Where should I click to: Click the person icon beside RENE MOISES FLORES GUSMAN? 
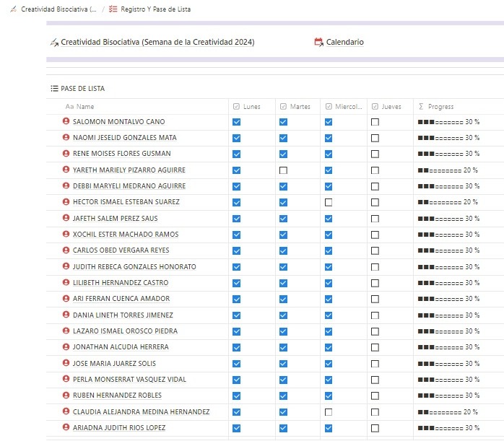66,153
